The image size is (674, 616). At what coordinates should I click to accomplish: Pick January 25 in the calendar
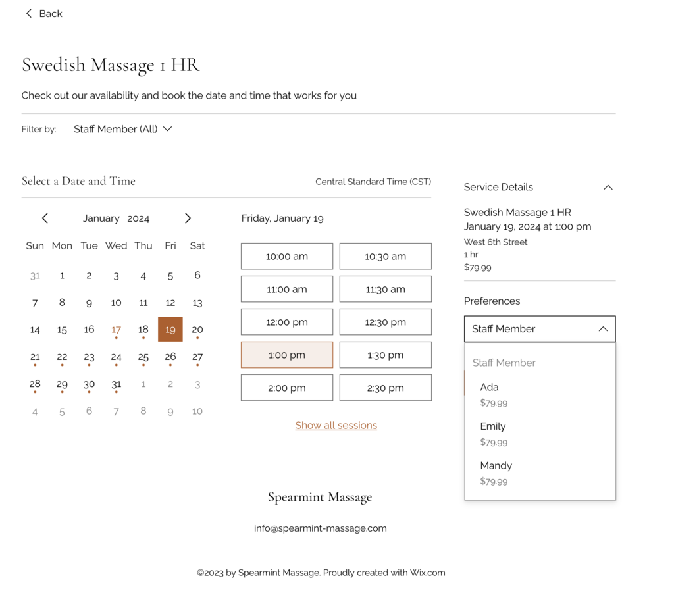(143, 357)
